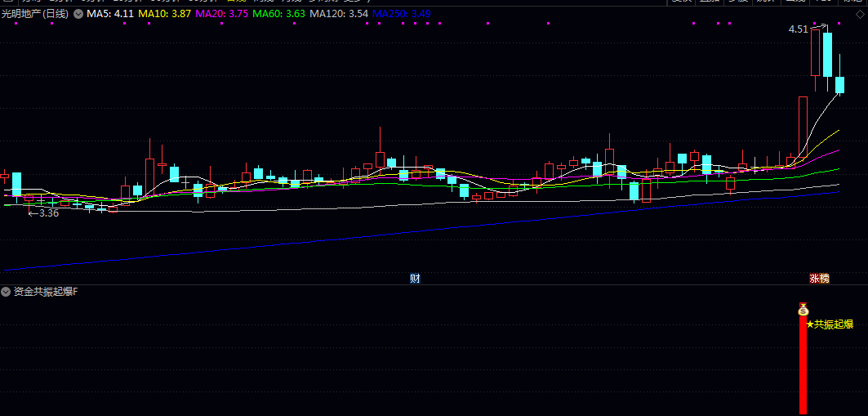Click the 光明地产(日线) chart title
Screen dimensions: 868x416
[x=35, y=15]
